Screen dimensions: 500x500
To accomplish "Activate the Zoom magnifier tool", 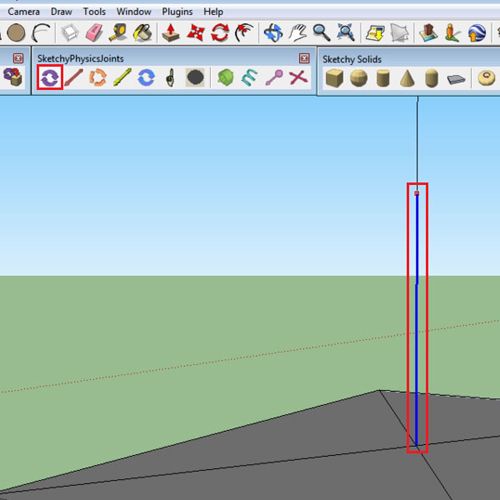I will coord(322,33).
